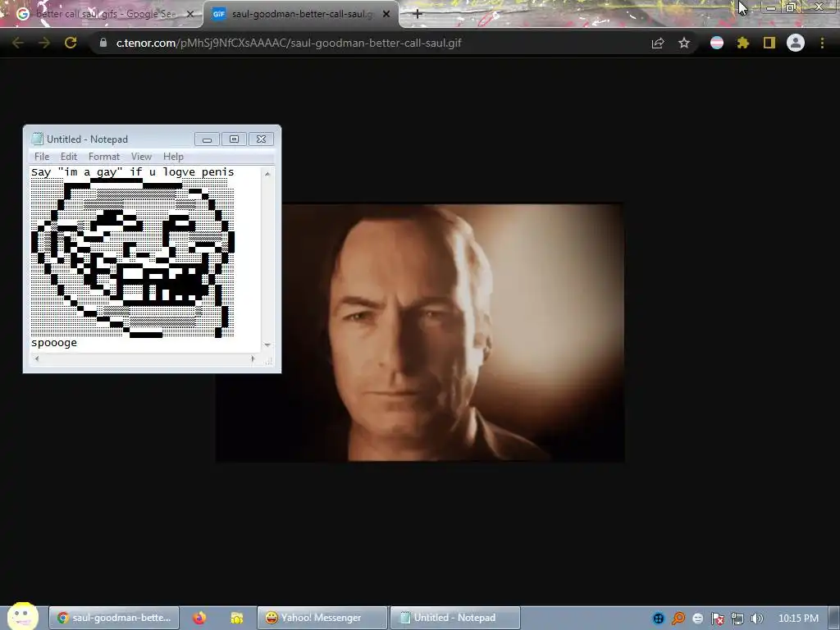Click the blue circular tray icon
Viewport: 840px width, 630px height.
(x=659, y=619)
